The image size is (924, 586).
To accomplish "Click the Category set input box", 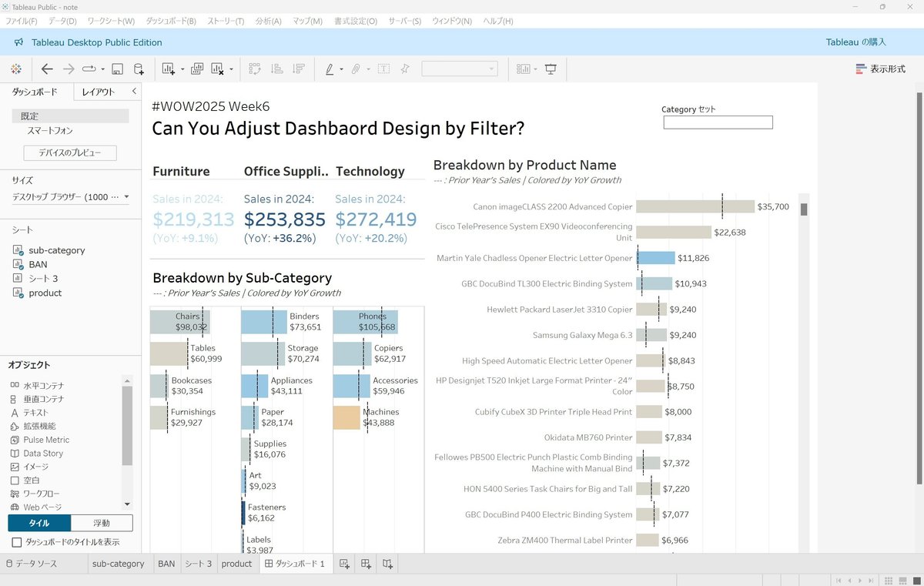I will 718,122.
